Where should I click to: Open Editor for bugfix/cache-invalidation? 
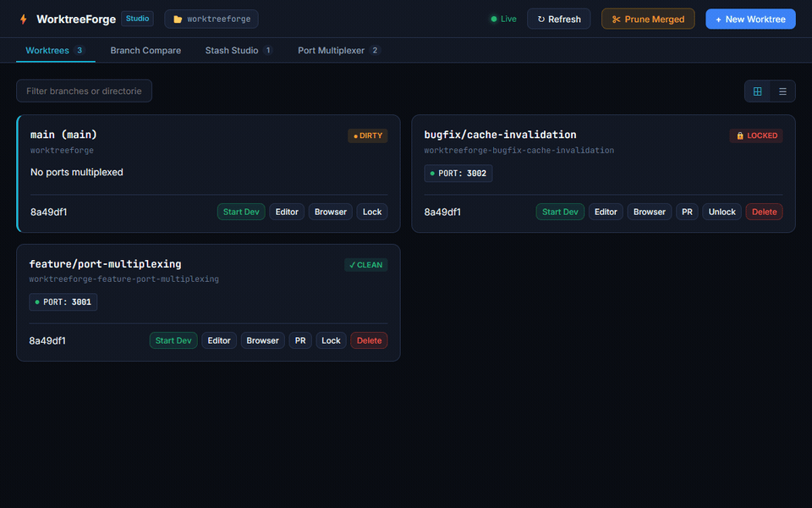606,212
